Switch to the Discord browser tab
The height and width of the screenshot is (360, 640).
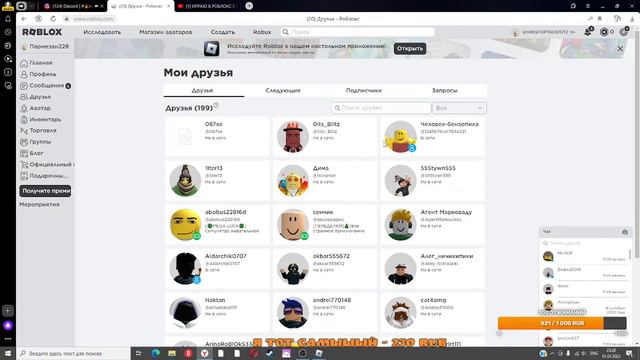tap(73, 6)
